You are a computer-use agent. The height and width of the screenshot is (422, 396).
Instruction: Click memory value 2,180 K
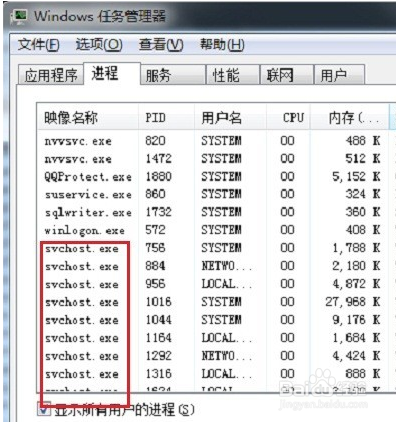[356, 266]
